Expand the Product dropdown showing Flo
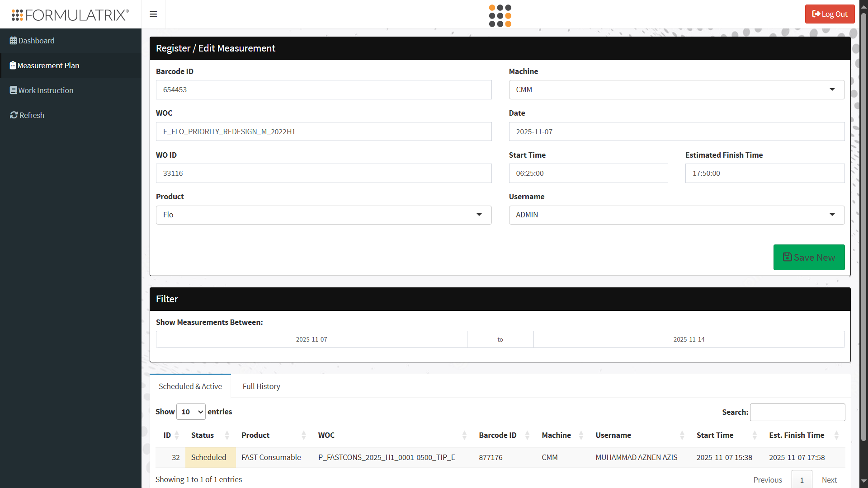The width and height of the screenshot is (868, 488). coord(324,215)
